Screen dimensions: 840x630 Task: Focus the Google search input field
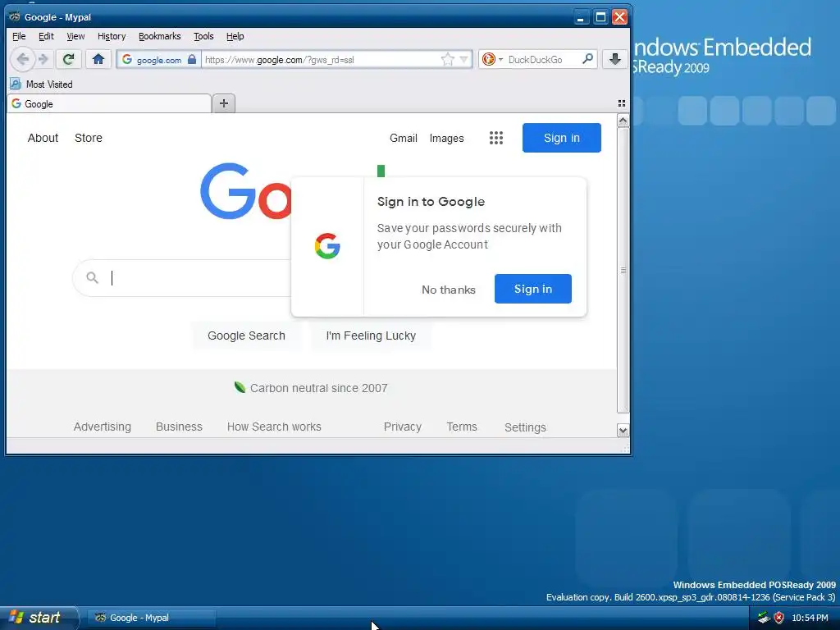click(201, 278)
